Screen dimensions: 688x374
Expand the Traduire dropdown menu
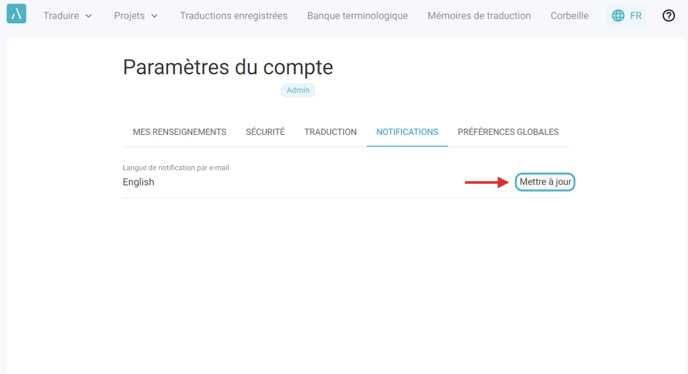coord(68,16)
